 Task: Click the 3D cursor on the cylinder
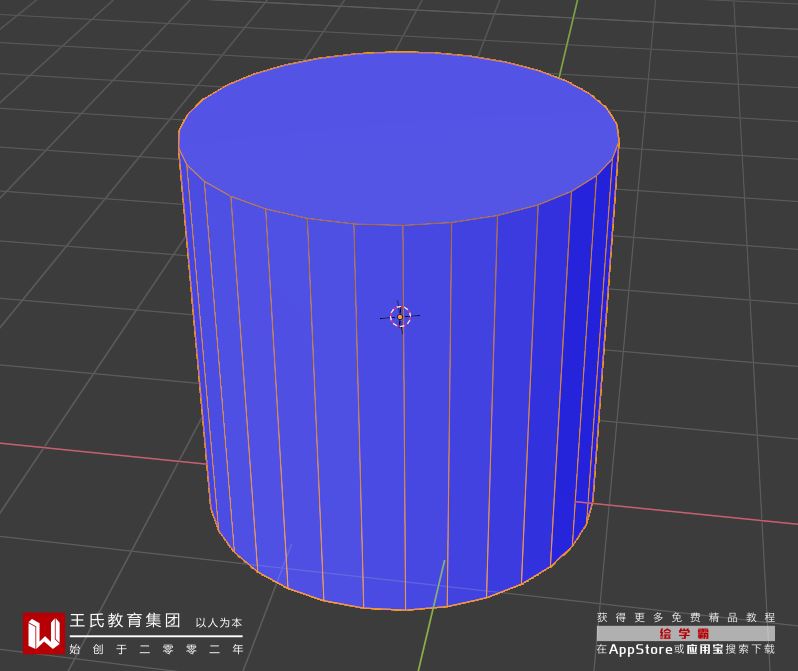400,317
